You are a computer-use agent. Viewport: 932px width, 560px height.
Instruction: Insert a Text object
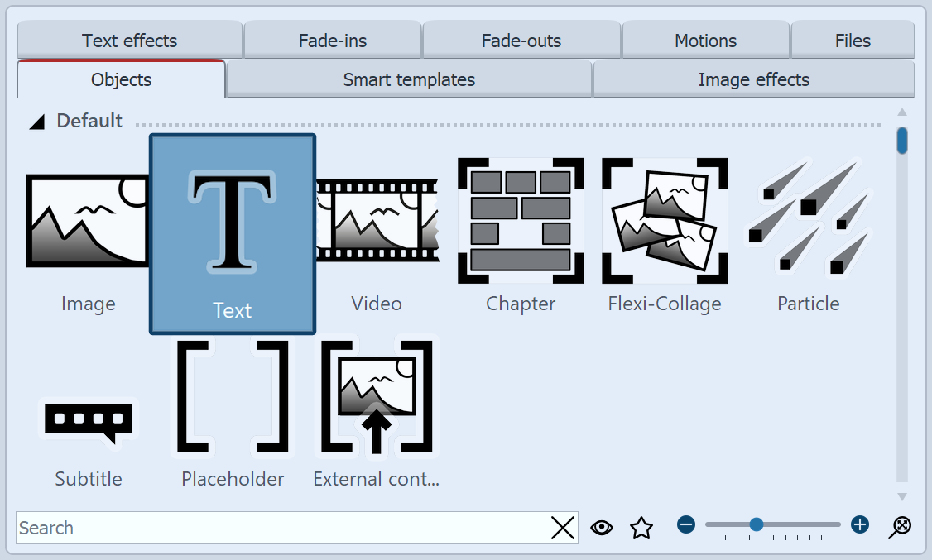click(232, 233)
